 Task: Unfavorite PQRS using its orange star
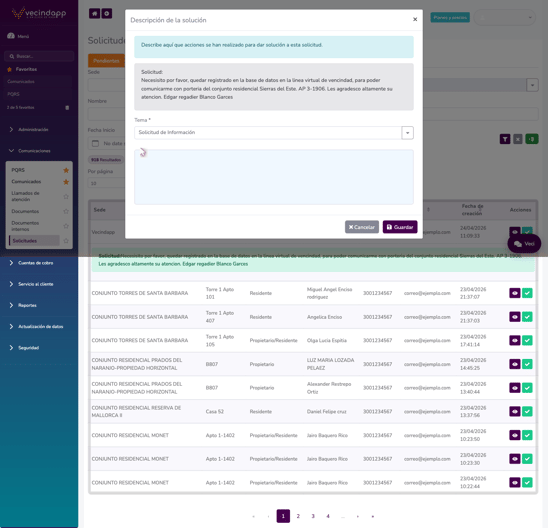coord(66,170)
